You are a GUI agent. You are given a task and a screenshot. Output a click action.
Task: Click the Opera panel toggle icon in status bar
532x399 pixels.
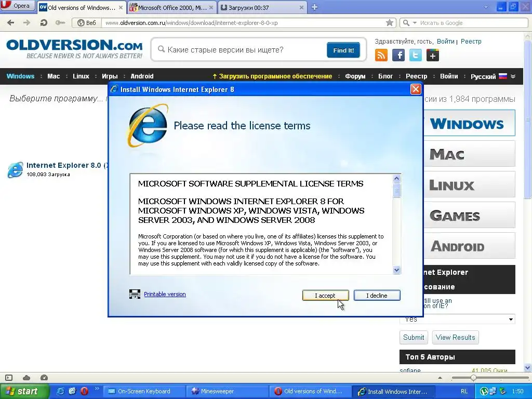point(9,378)
